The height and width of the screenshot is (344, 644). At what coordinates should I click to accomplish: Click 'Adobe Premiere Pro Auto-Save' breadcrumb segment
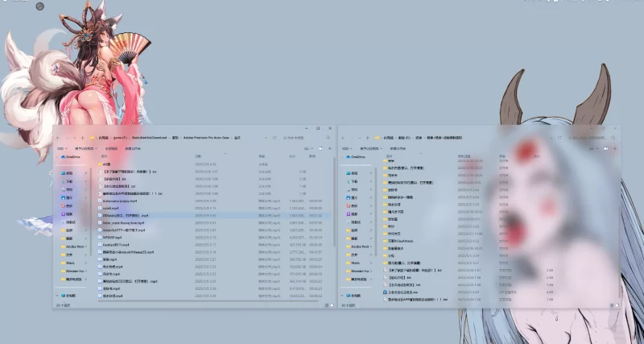(x=207, y=138)
